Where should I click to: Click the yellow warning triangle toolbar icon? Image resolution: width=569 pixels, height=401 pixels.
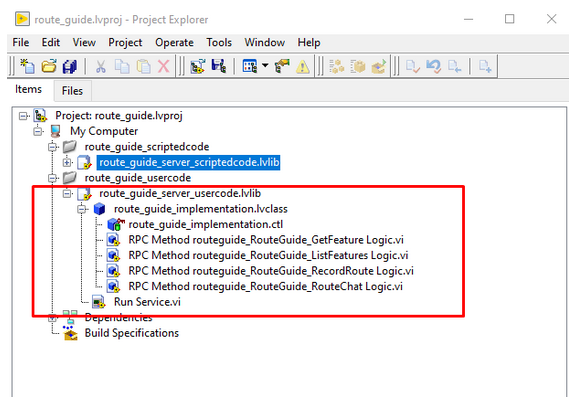tap(303, 67)
